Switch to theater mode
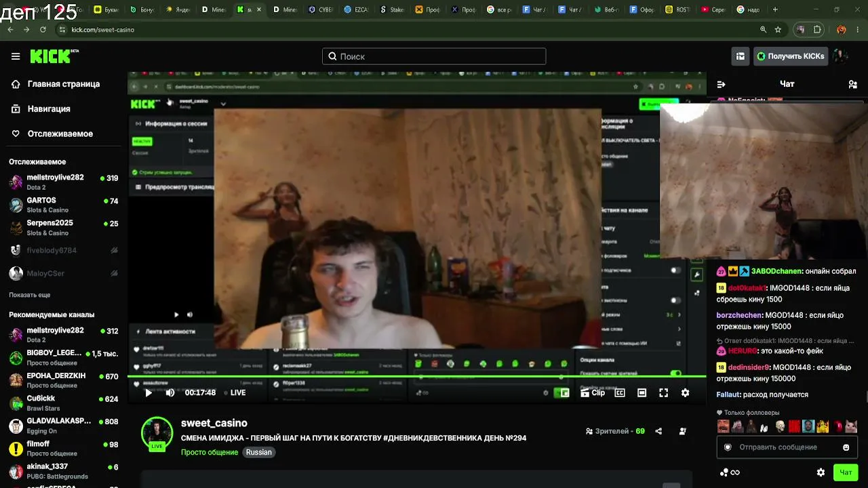 coord(642,392)
